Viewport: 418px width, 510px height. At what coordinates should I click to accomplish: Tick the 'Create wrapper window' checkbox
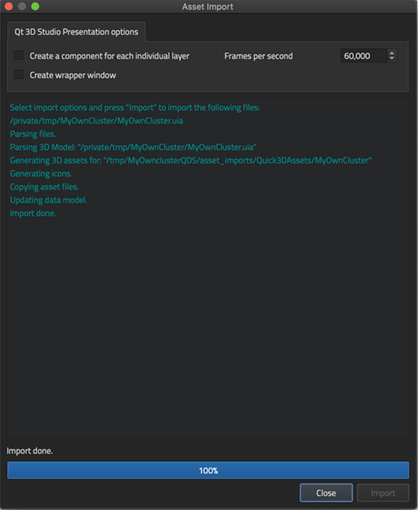coord(19,75)
